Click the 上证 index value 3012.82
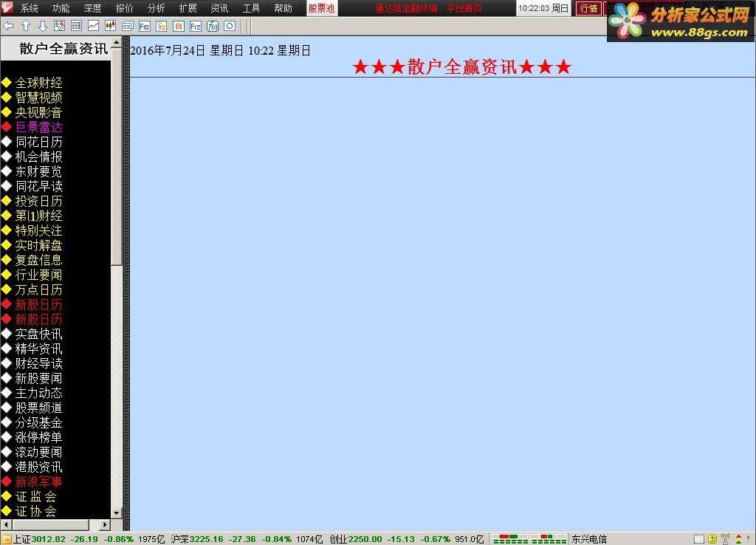Viewport: 756px width, 545px height. (48, 539)
